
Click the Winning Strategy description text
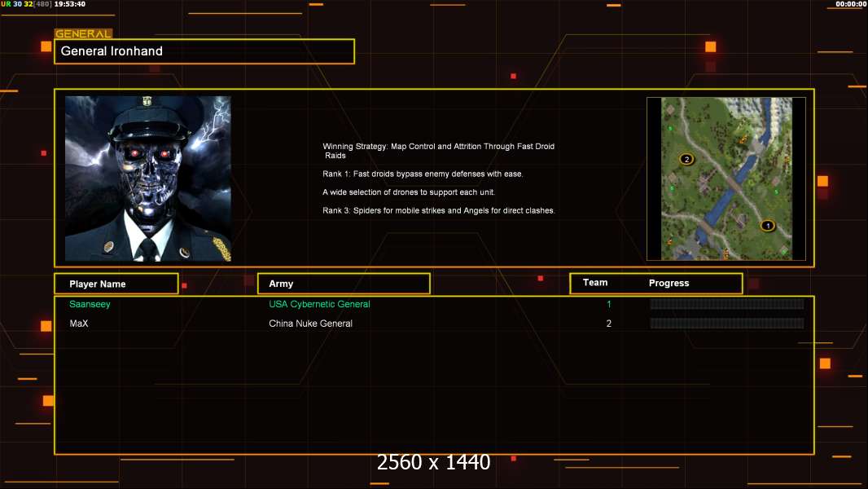[438, 151]
